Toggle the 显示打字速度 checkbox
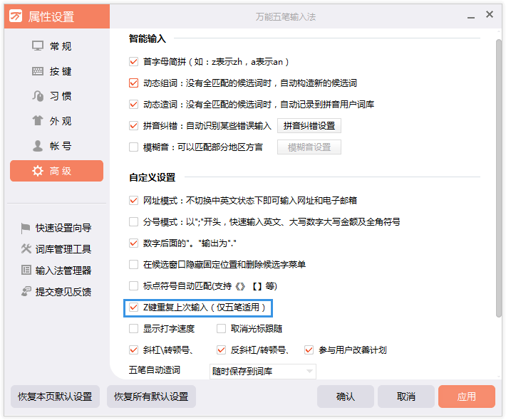This screenshot has height=420, width=506. coord(133,329)
